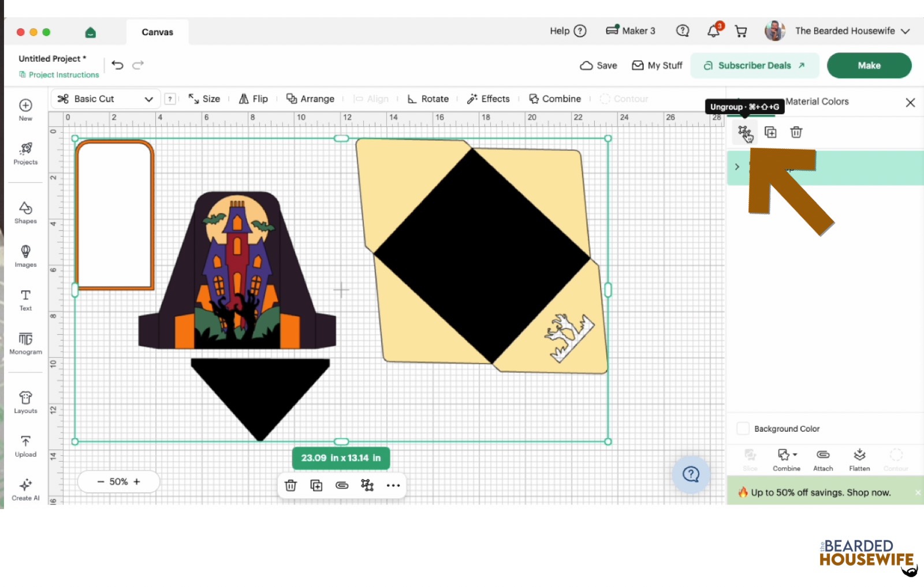Screen dimensions: 924x587
Task: Toggle the Background Color checkbox
Action: click(743, 429)
